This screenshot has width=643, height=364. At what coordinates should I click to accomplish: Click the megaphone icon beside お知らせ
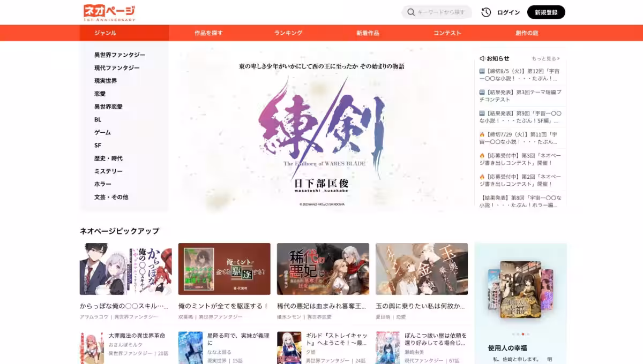point(482,58)
